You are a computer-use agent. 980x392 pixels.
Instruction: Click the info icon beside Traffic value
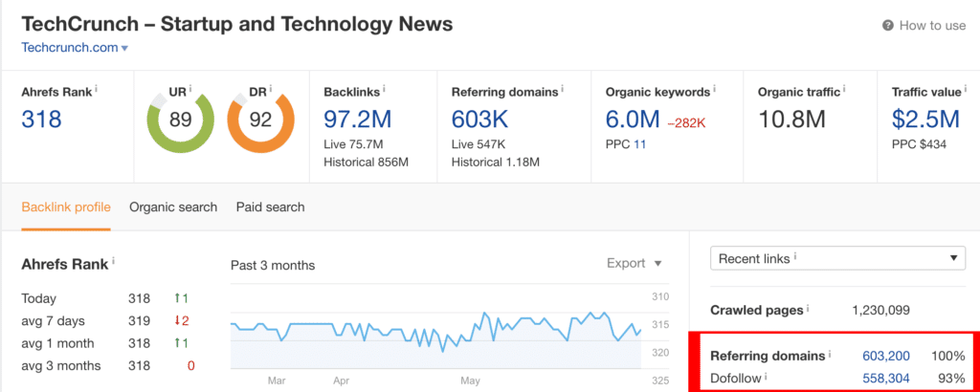[965, 89]
